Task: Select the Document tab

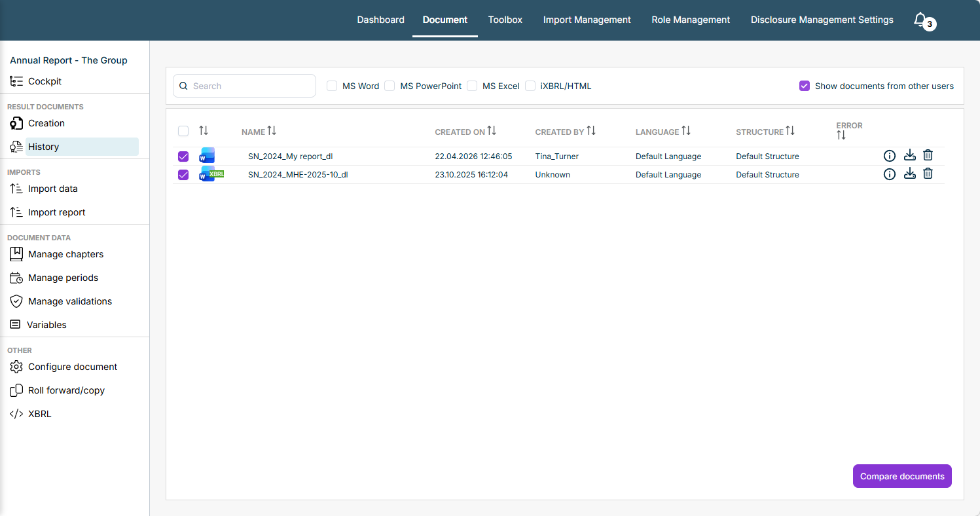Action: tap(445, 20)
